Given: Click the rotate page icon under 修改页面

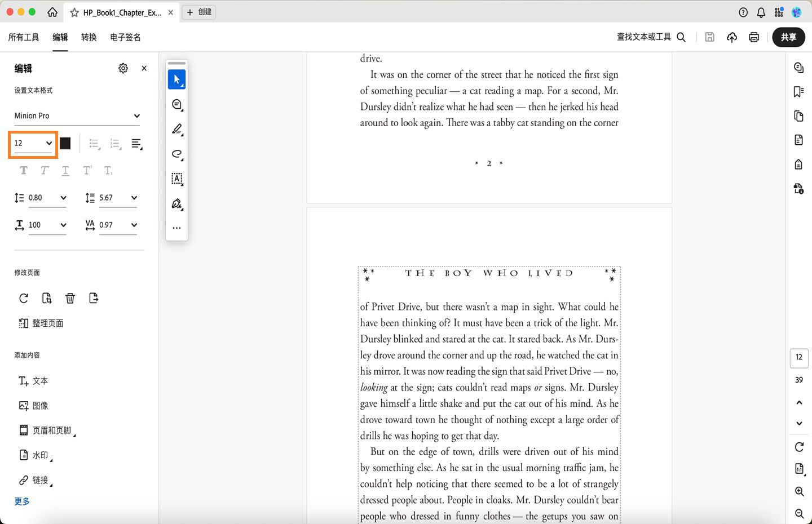Looking at the screenshot, I should [23, 298].
